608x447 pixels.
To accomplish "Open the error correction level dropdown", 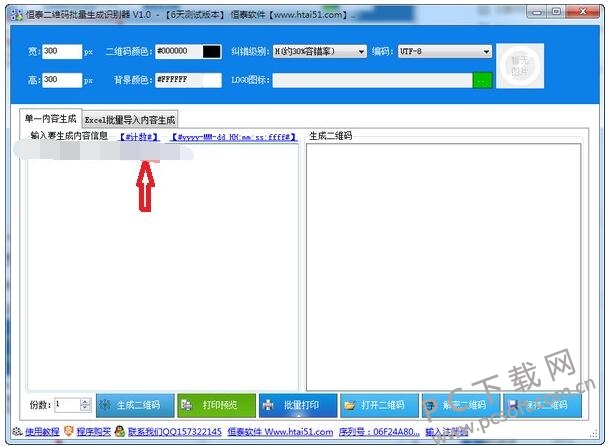I will point(320,51).
